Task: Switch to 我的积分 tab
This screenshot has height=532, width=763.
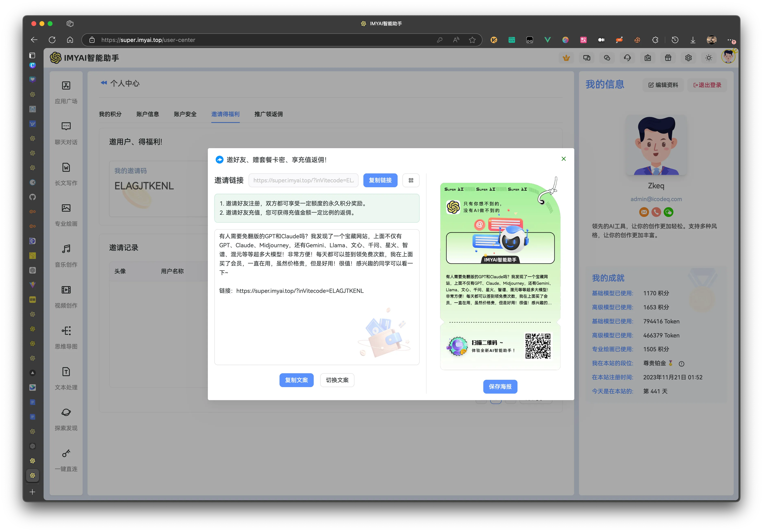Action: point(110,114)
